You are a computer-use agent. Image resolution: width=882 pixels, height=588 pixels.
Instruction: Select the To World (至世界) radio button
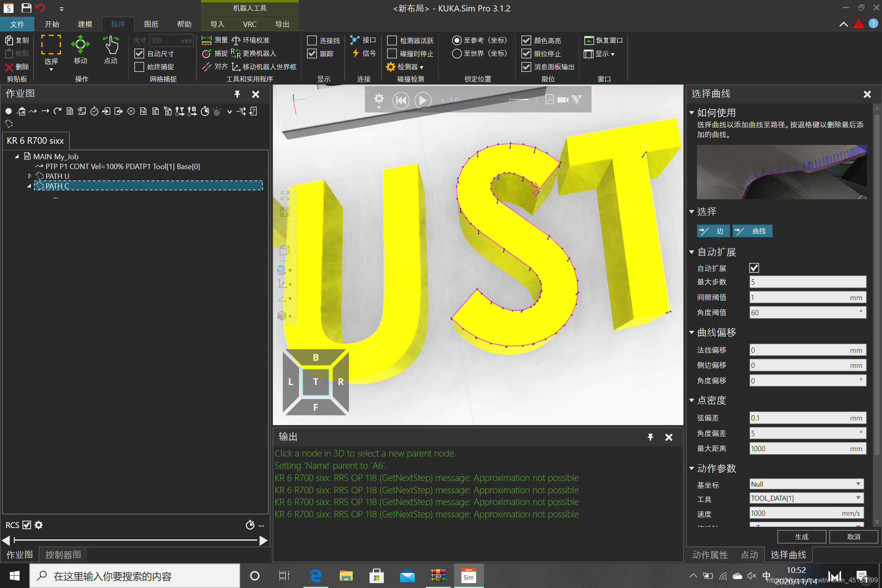[x=457, y=53]
